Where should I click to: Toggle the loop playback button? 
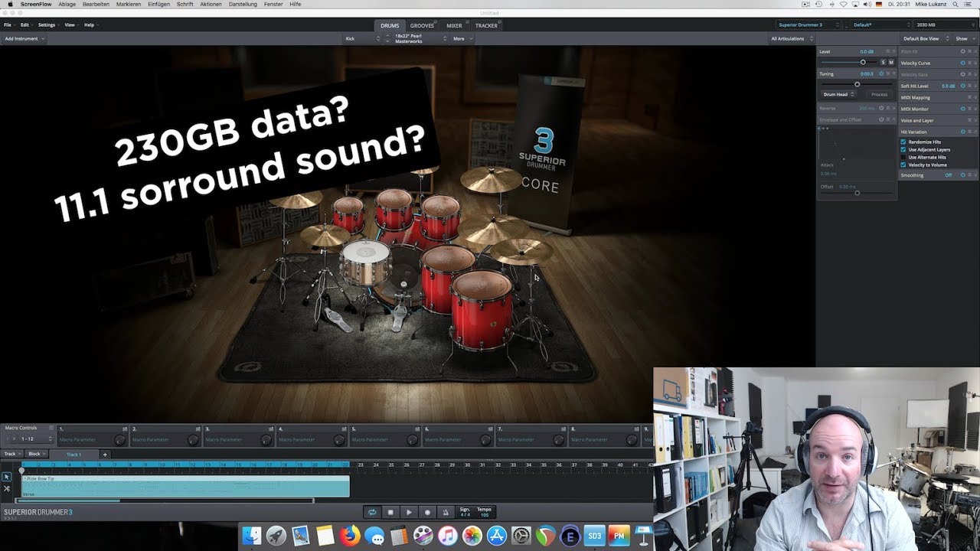click(x=372, y=512)
